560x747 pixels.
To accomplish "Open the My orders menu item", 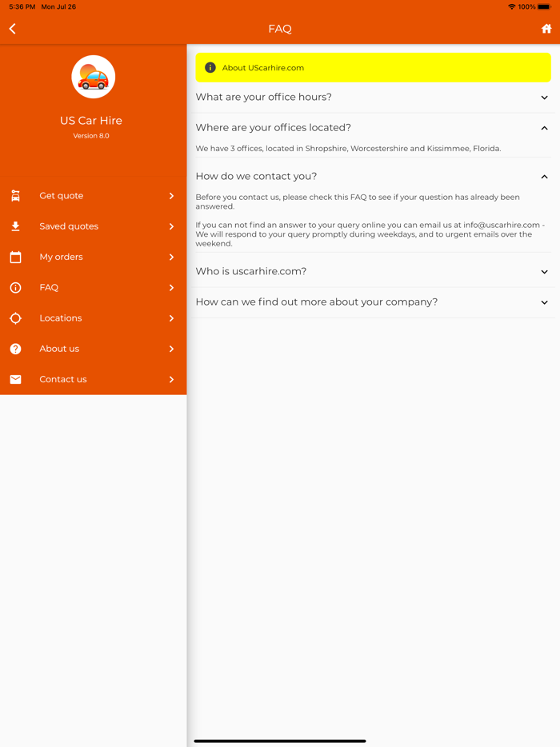I will pyautogui.click(x=94, y=257).
